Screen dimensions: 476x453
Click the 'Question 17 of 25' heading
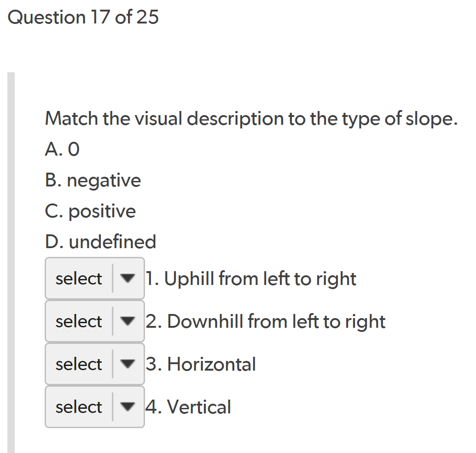point(83,17)
